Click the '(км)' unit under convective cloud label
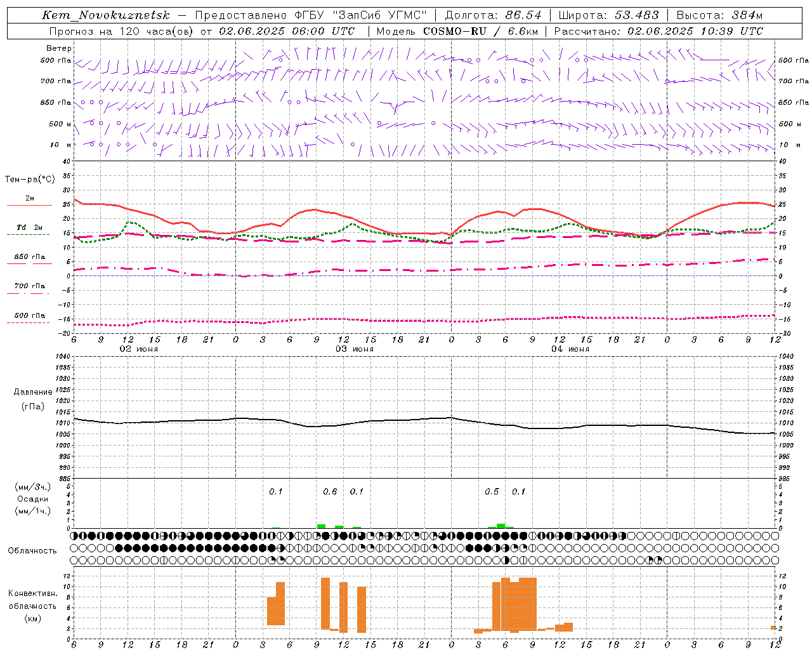Viewport: 812px width, 650px height. pyautogui.click(x=33, y=618)
